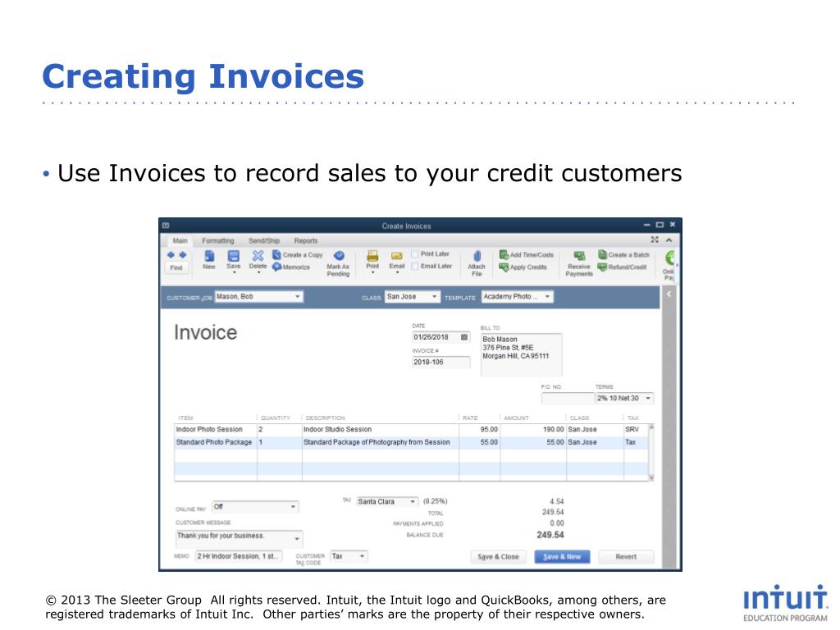840x630 pixels.
Task: Click the window menu icon in the title bar
Action: tap(166, 226)
